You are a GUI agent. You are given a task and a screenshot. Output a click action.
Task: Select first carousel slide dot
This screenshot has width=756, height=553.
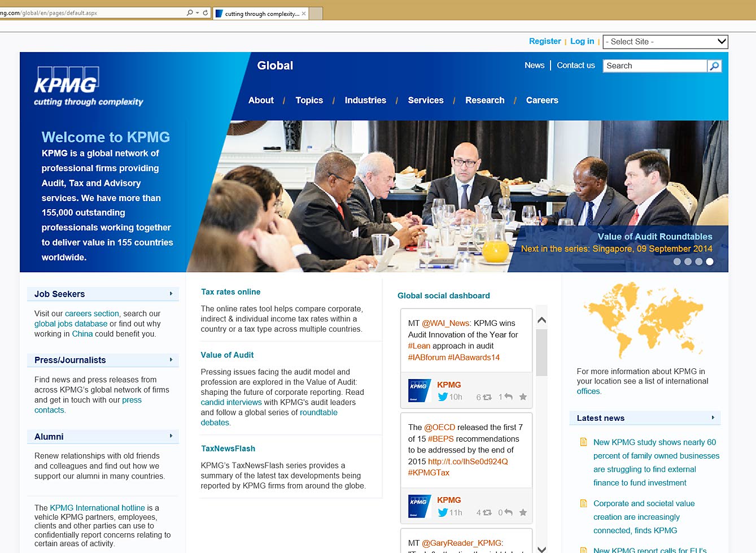pyautogui.click(x=677, y=262)
